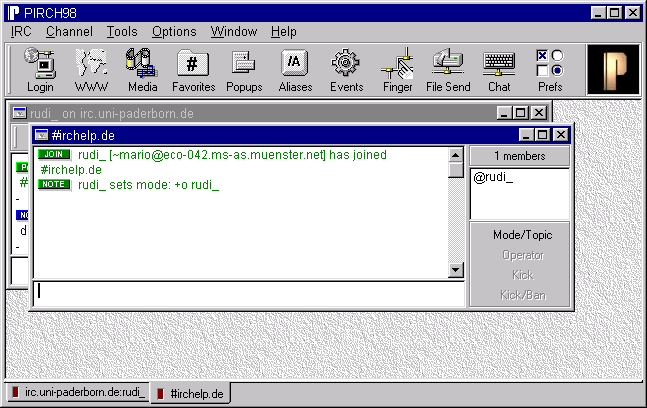Open the IRC menu

pyautogui.click(x=21, y=32)
